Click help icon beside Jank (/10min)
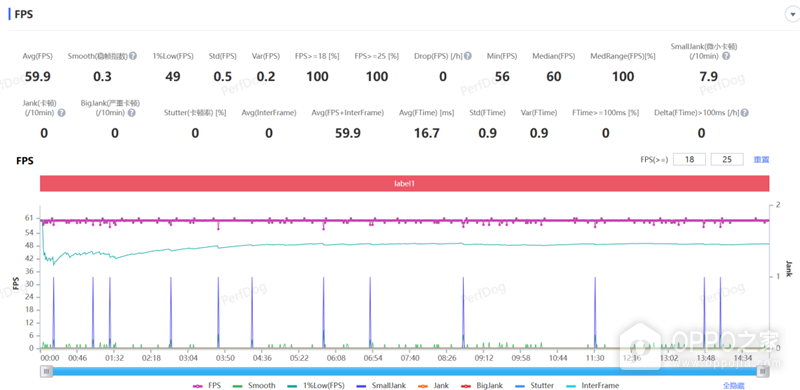 pyautogui.click(x=62, y=113)
